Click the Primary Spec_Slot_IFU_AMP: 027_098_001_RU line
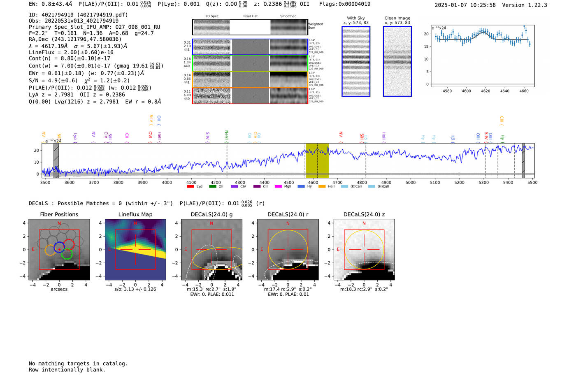The height and width of the screenshot is (392, 576). click(x=95, y=27)
